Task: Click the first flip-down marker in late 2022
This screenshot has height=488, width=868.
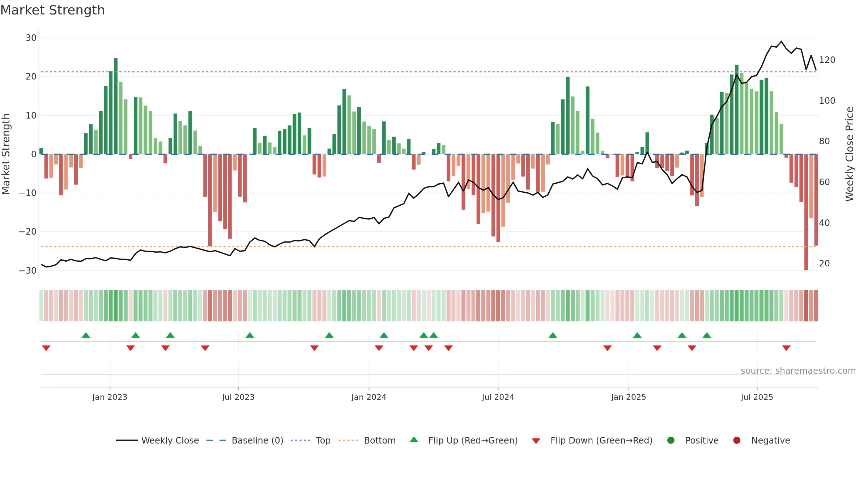Action: coord(46,348)
